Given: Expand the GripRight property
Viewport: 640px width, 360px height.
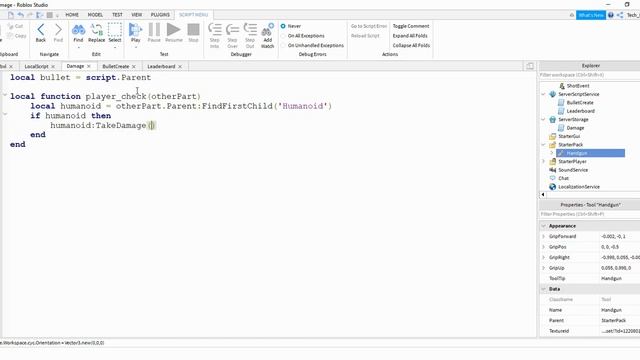Looking at the screenshot, I should click(543, 258).
